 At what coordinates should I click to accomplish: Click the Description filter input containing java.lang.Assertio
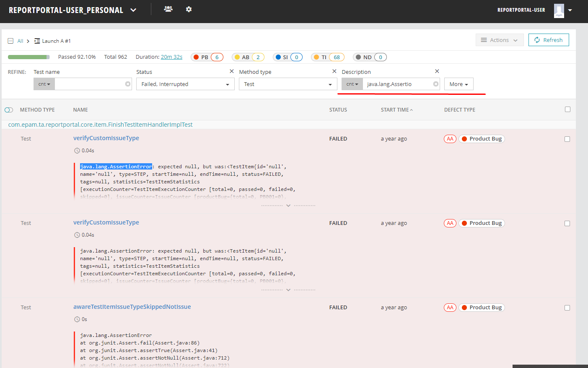pos(398,84)
